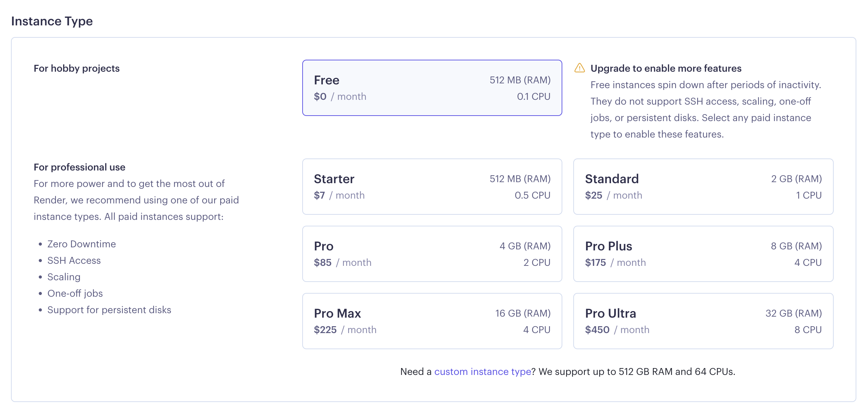Click the Free plan $0 price
Viewport: 868px width, 413px height.
pos(320,96)
